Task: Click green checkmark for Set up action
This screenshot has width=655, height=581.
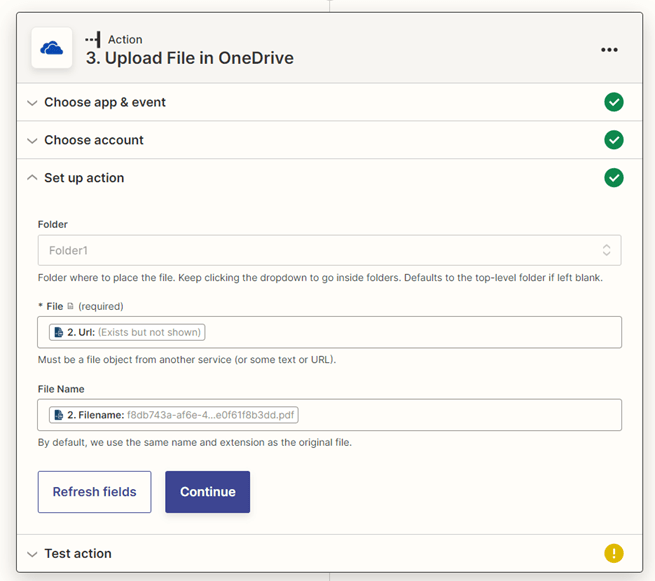Action: (x=614, y=178)
